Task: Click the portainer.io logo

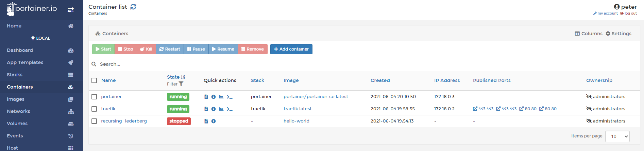Action: [x=32, y=9]
